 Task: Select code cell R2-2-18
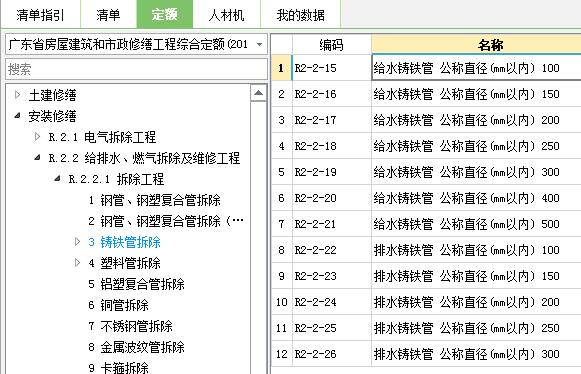click(332, 146)
